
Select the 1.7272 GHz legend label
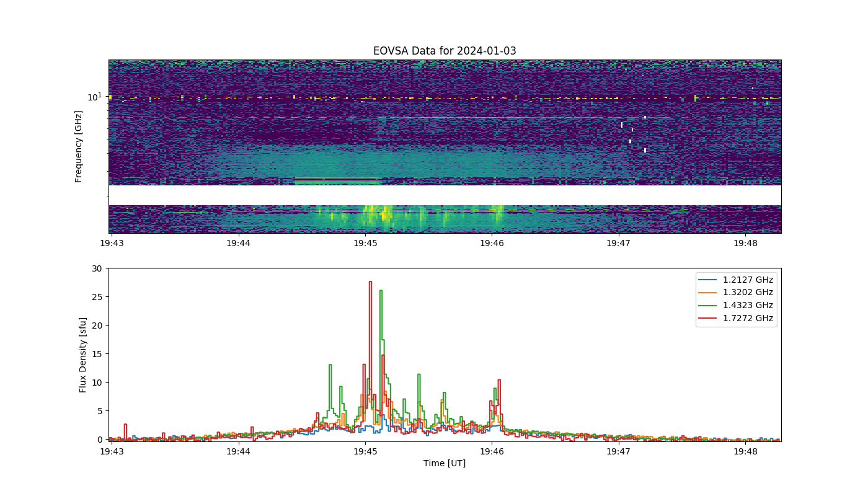(x=748, y=319)
